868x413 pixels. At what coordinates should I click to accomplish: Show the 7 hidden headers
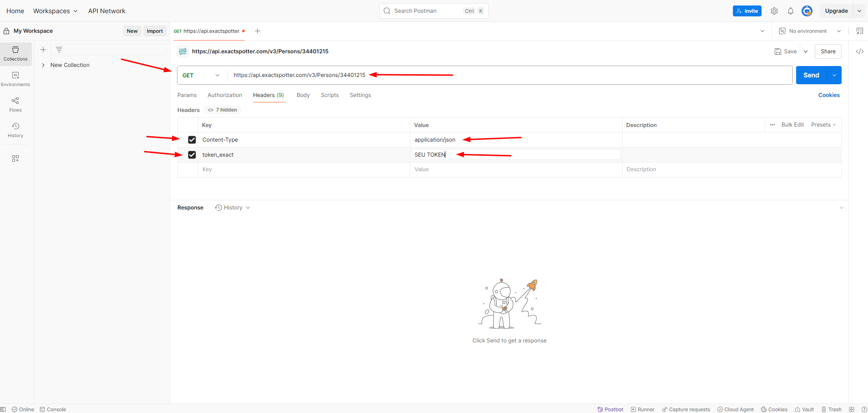tap(222, 110)
